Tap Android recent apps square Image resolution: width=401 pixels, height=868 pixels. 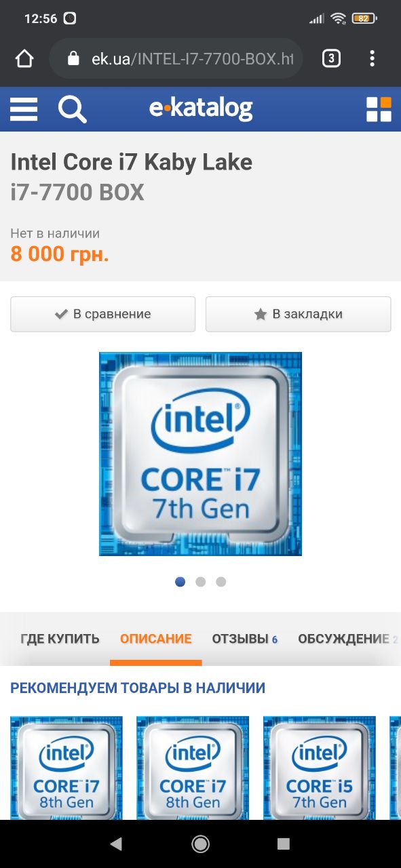pos(284,844)
